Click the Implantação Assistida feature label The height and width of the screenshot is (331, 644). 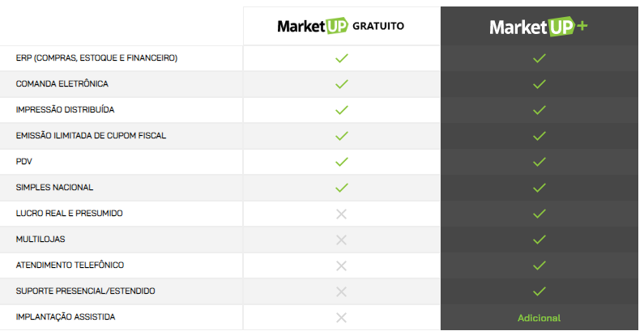(66, 316)
